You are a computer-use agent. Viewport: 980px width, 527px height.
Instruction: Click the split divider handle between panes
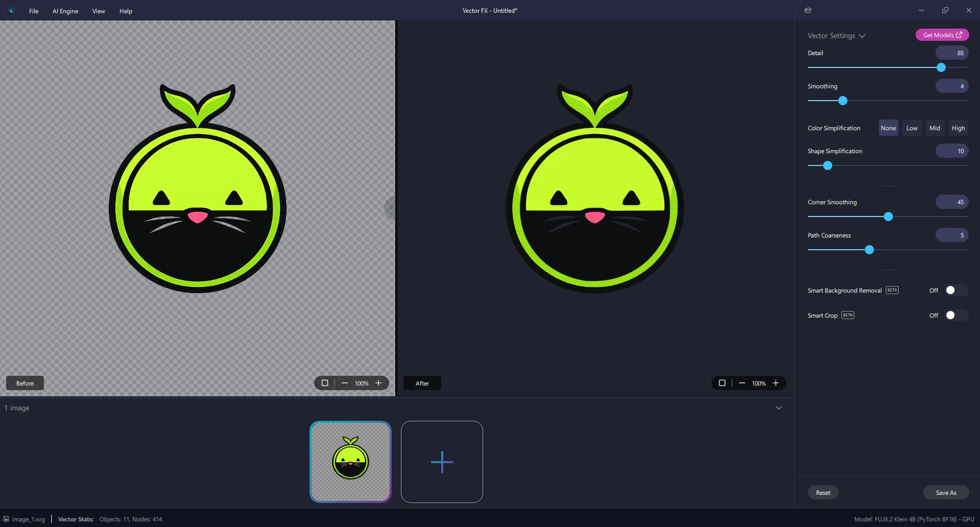pyautogui.click(x=390, y=208)
